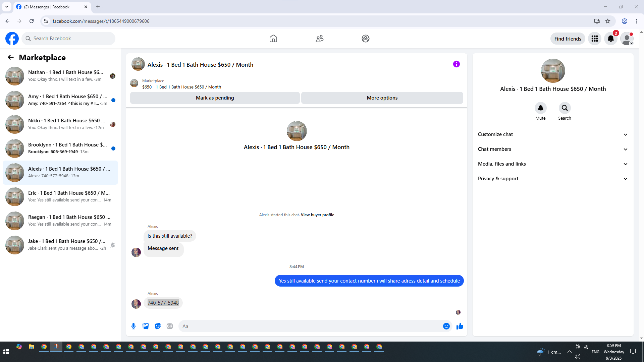Go back using browser back arrow
644x362 pixels.
[x=7, y=21]
